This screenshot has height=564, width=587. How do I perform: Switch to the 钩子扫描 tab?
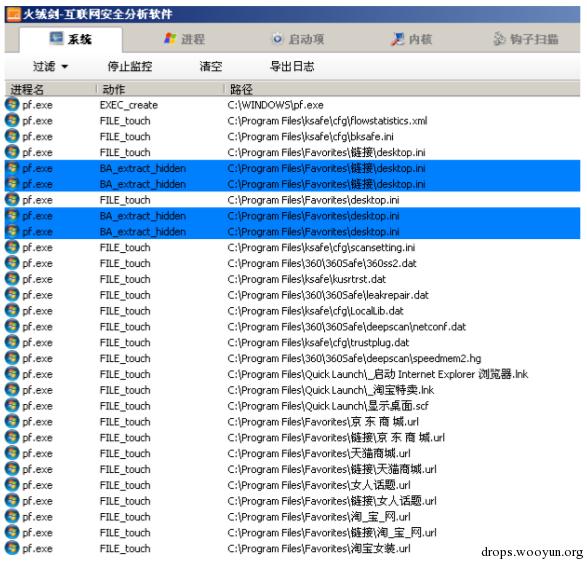[x=525, y=39]
